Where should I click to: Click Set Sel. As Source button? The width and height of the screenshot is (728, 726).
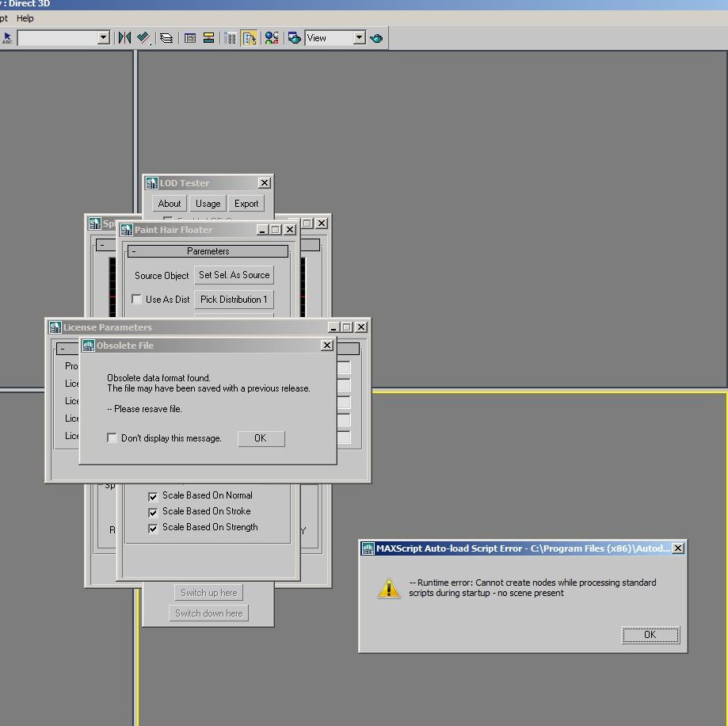234,275
